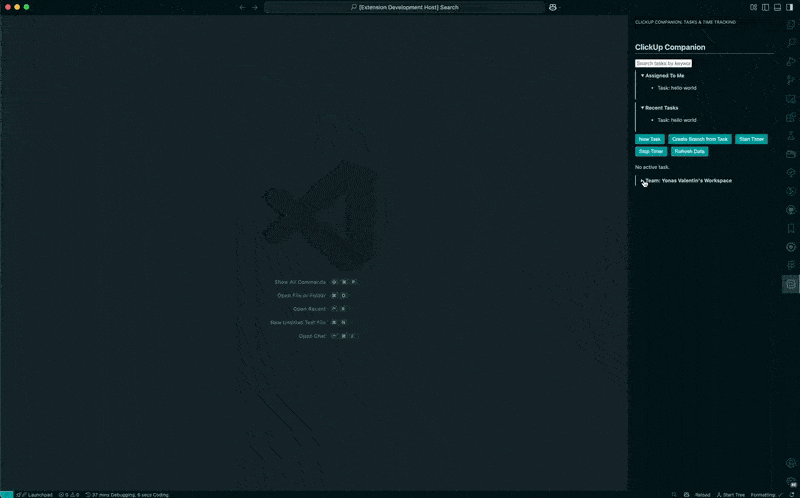
Task: Open the Manage gear icon in activity bar
Action: coord(791,482)
